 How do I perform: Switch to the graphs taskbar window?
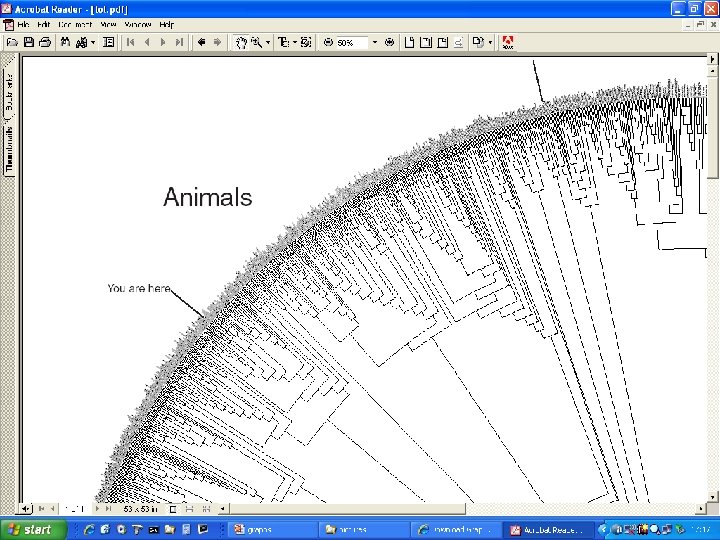[272, 529]
